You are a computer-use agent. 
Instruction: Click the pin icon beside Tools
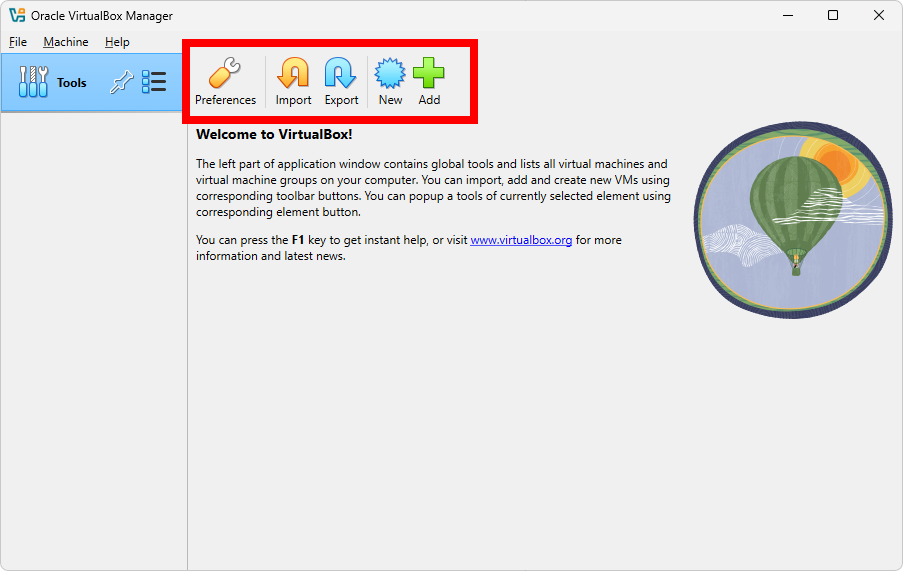(x=121, y=82)
